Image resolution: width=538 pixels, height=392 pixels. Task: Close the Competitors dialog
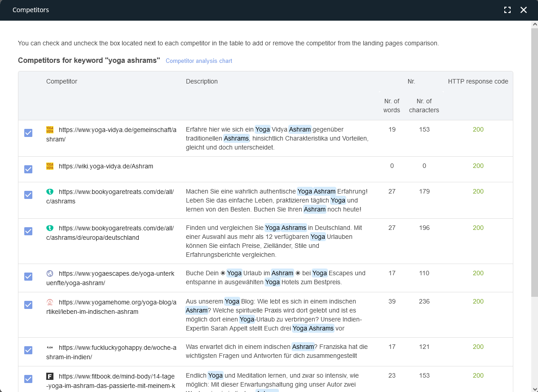pyautogui.click(x=523, y=9)
